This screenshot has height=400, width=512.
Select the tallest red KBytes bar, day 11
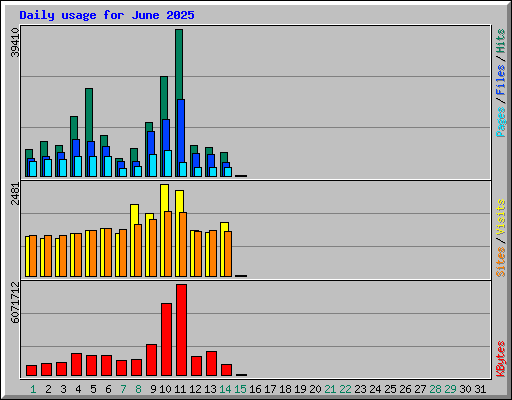coord(181,330)
